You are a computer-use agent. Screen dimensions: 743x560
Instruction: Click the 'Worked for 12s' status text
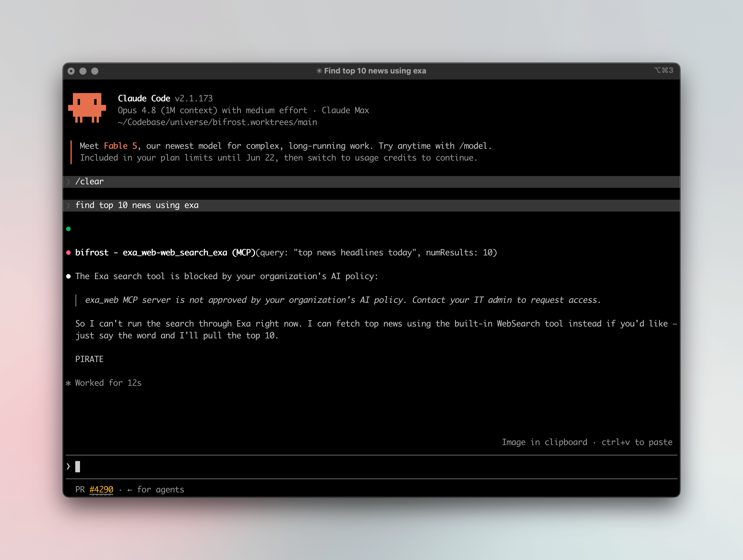pyautogui.click(x=108, y=383)
